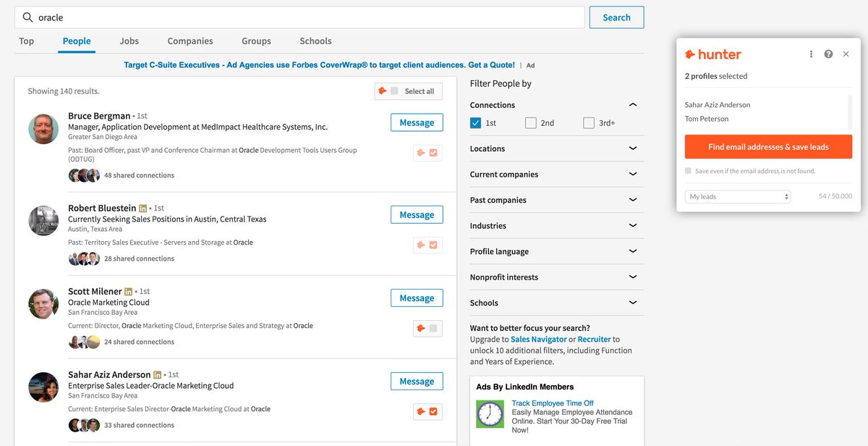This screenshot has height=446, width=868.
Task: Switch to the Jobs tab
Action: click(x=129, y=41)
